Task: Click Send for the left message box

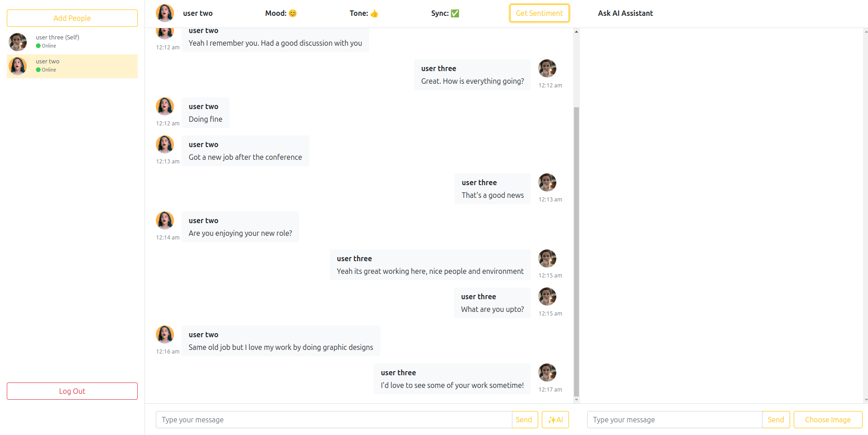Action: coord(525,420)
